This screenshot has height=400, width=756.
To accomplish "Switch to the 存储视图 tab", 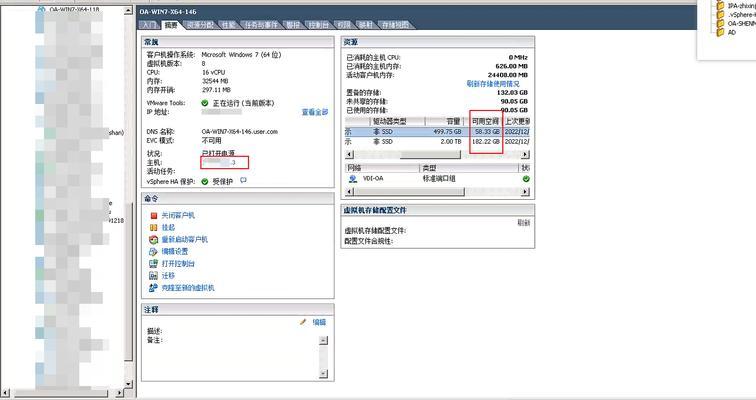I will [395, 25].
